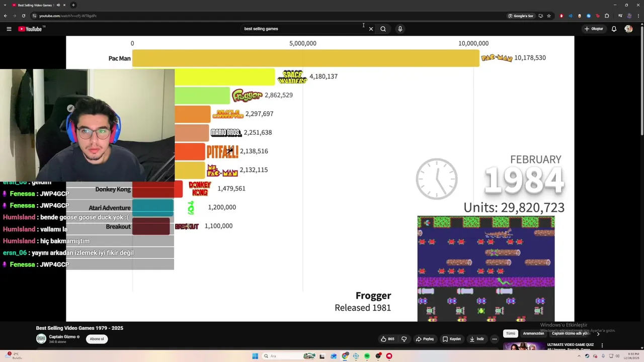This screenshot has width=644, height=362.
Task: Click the Ultimate Video Game Quiz title
Action: point(571,345)
